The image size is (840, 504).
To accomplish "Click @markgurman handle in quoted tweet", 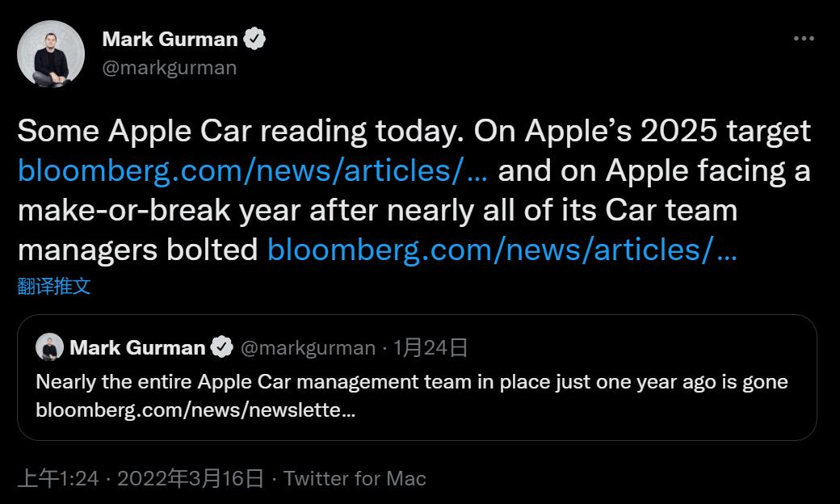I will 308,348.
